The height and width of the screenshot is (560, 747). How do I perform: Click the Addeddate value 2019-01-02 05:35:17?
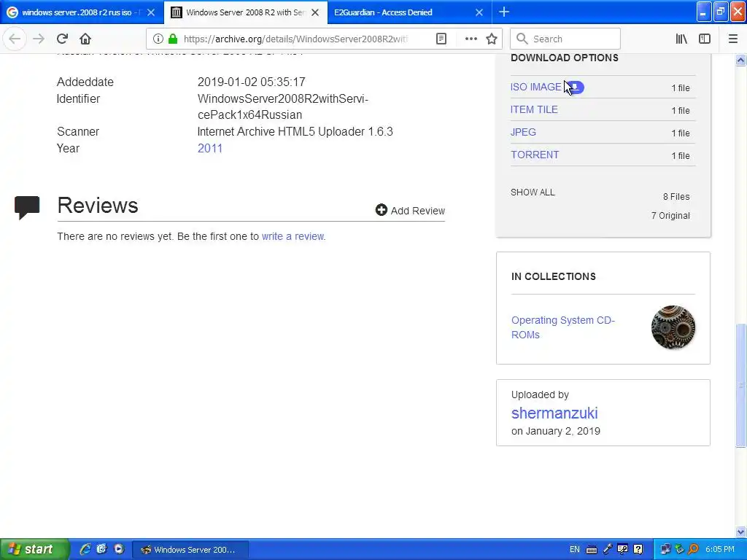(252, 82)
